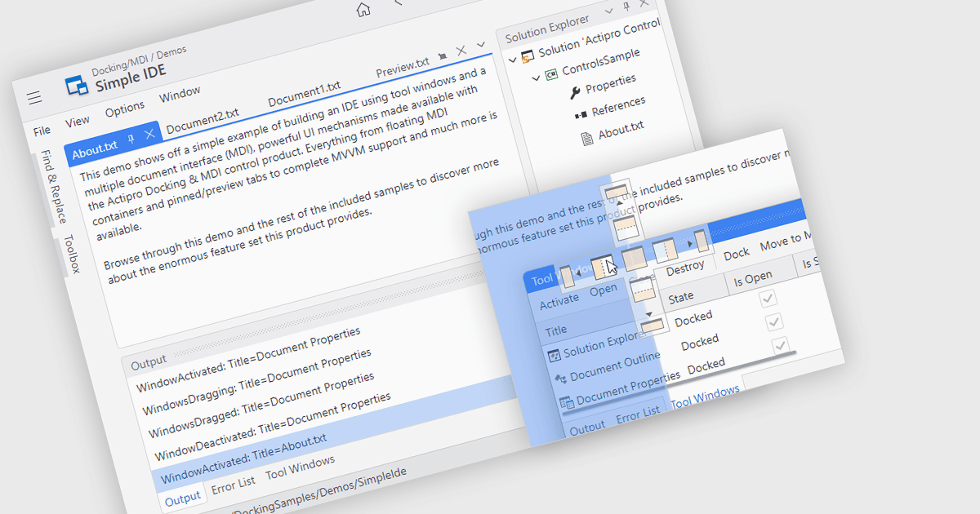Select Properties in Solution Explorer tree

click(x=611, y=82)
